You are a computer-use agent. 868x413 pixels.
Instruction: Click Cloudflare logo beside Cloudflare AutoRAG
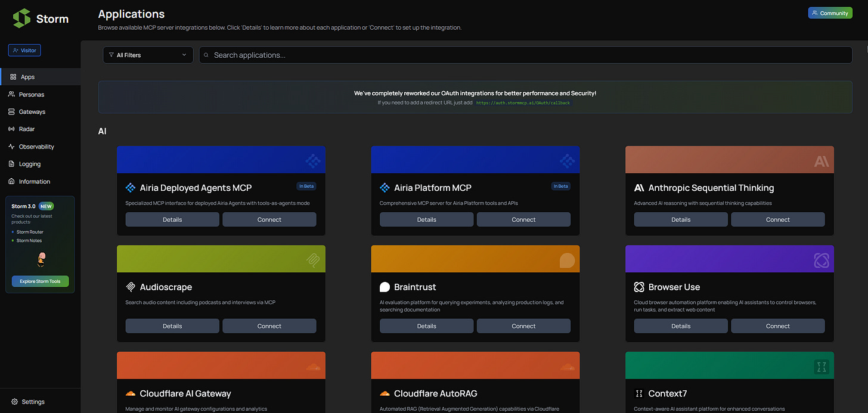click(385, 394)
